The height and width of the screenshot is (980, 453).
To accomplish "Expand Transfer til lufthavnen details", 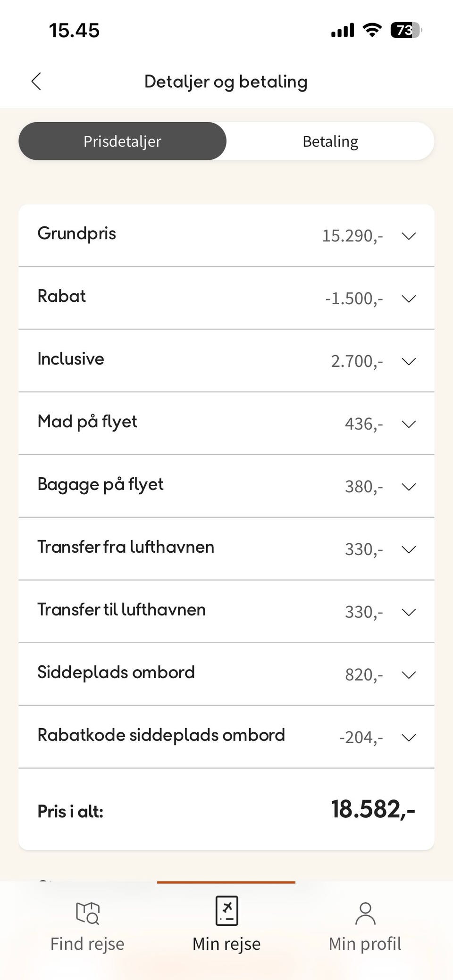I will [x=409, y=612].
